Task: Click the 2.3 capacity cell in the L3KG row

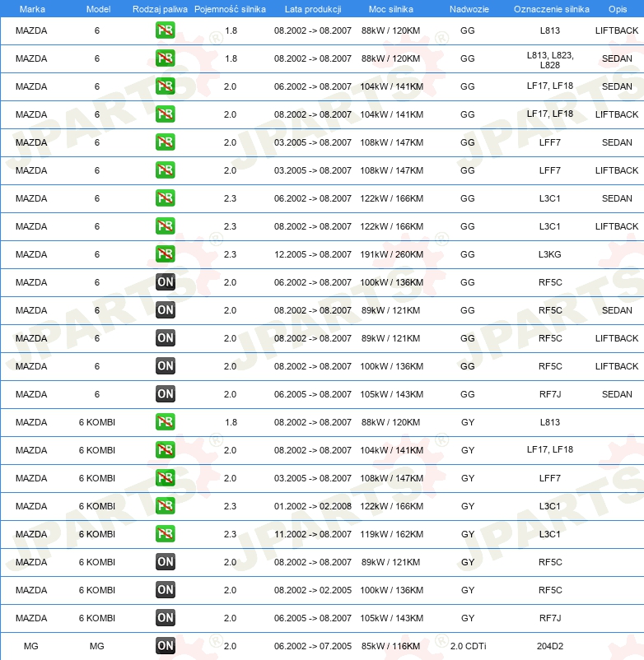Action: pyautogui.click(x=230, y=254)
